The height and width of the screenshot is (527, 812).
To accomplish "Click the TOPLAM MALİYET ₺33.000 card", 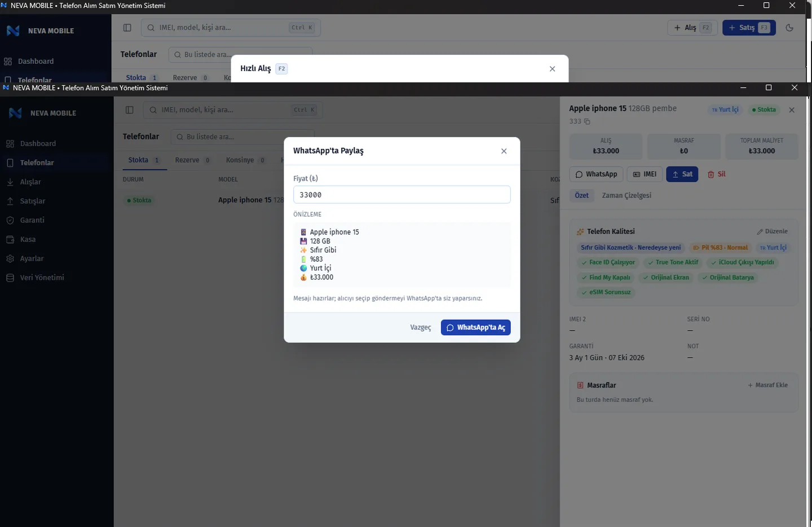I will click(761, 146).
